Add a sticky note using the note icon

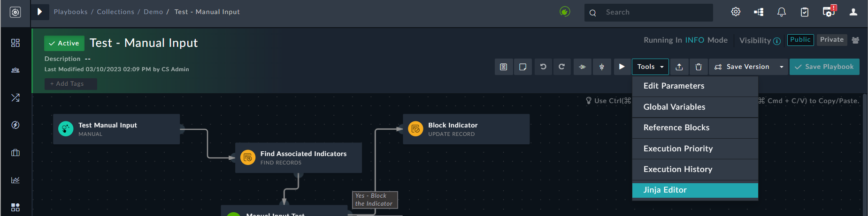click(522, 67)
